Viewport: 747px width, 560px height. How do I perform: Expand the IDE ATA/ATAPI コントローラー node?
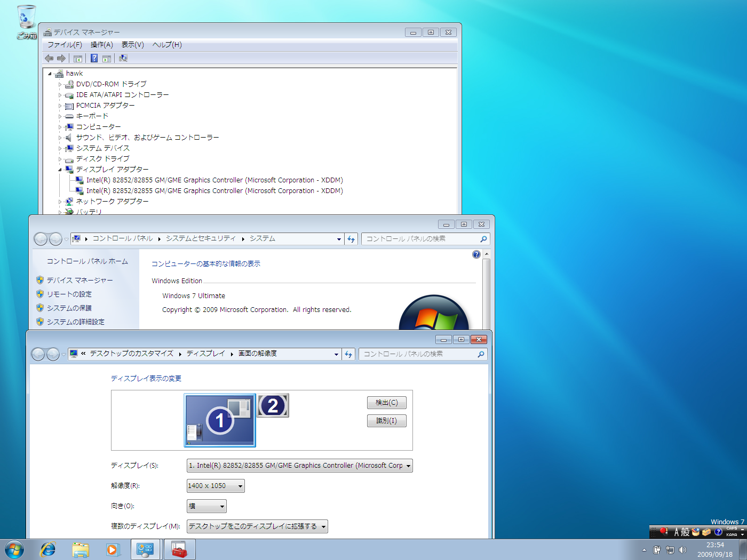(x=60, y=95)
